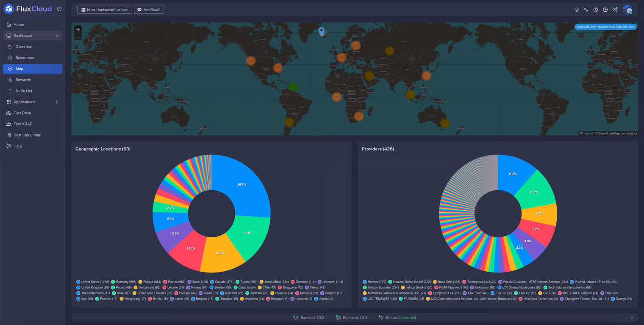This screenshot has height=325, width=644.
Task: Zoom in the map with plus button
Action: [78, 30]
